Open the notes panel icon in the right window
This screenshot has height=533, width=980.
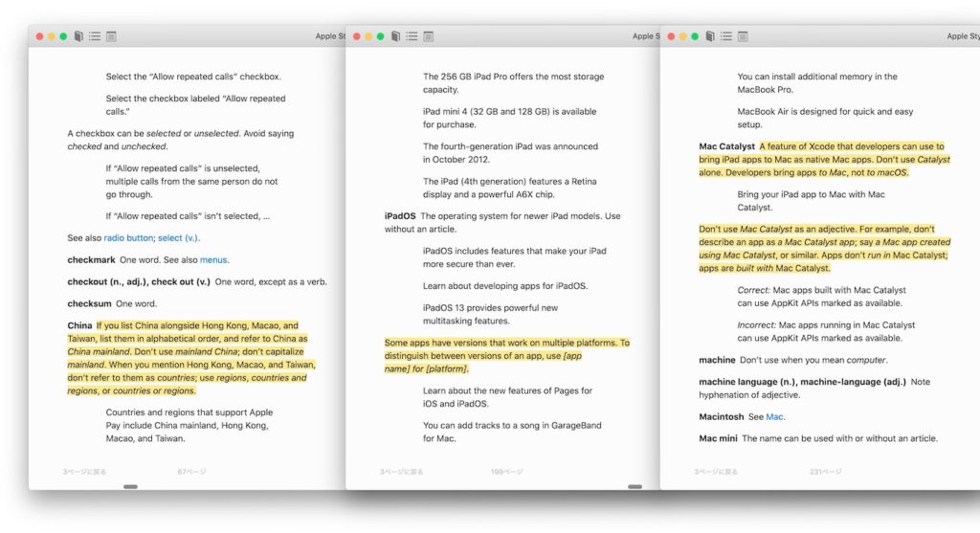743,36
